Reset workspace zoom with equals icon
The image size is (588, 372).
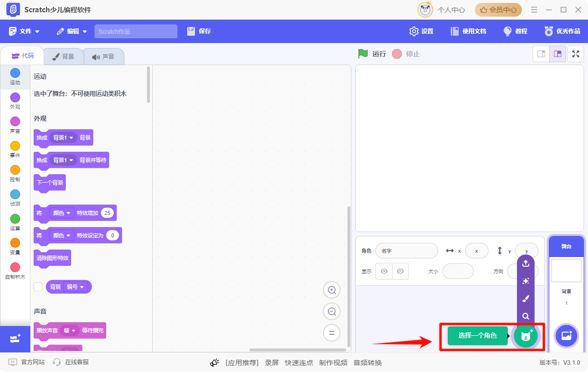tap(332, 333)
